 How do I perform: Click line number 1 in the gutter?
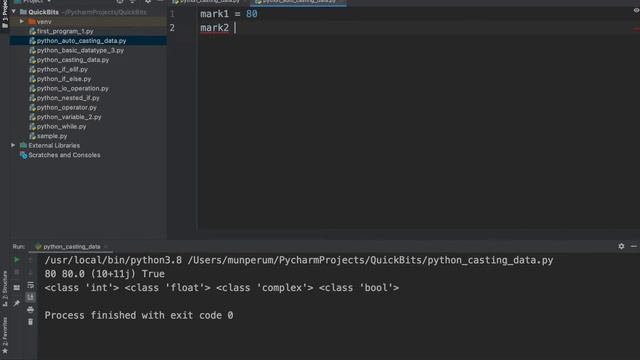pyautogui.click(x=172, y=14)
